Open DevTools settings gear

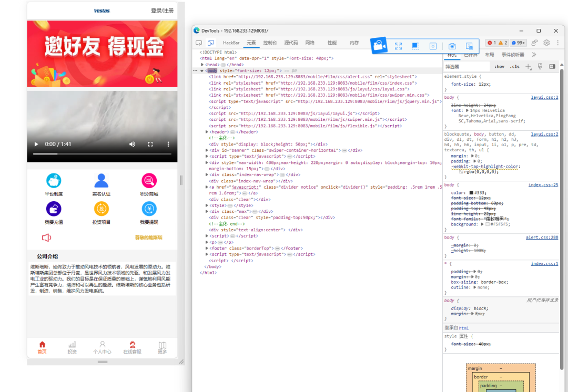click(546, 43)
